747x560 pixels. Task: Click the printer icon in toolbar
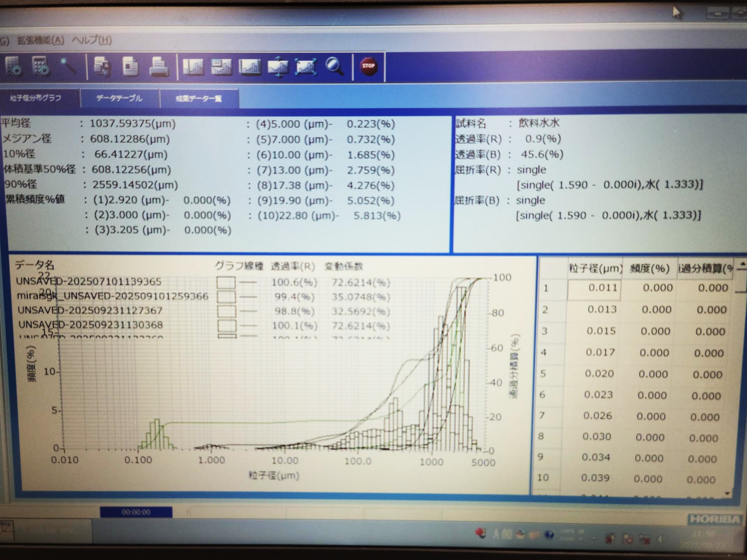(159, 66)
